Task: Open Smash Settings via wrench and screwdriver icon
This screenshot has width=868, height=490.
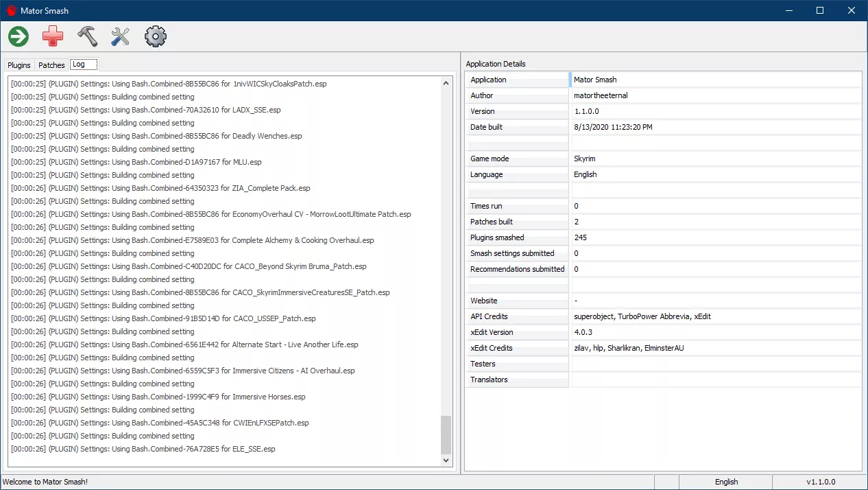Action: [x=121, y=36]
